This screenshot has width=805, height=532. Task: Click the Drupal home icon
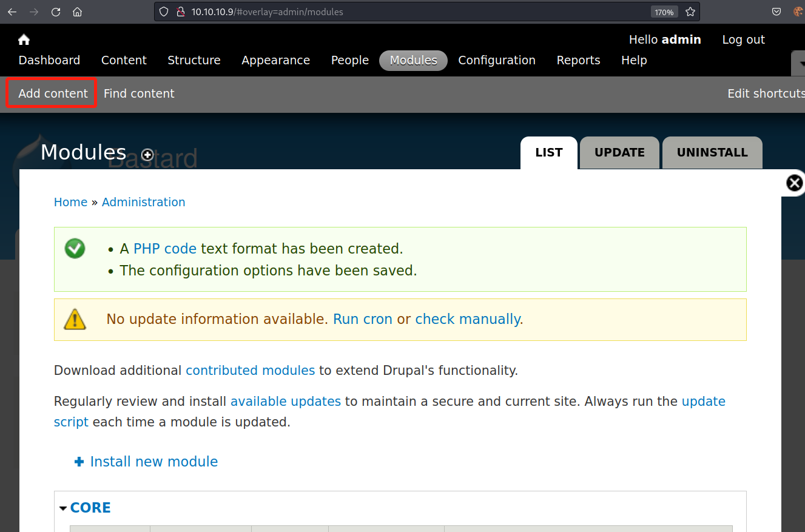click(24, 40)
